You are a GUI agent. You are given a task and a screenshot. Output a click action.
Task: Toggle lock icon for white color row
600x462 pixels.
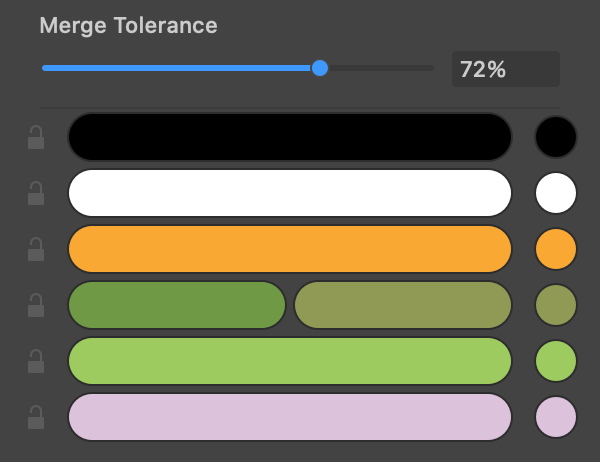pos(36,193)
